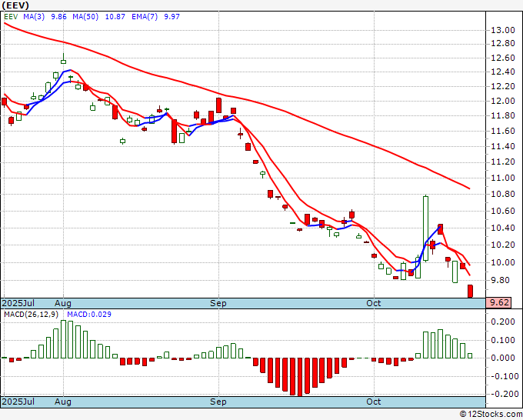This screenshot has height=420, width=523.
Task: Click the Oct label on price chart axis
Action: point(374,303)
